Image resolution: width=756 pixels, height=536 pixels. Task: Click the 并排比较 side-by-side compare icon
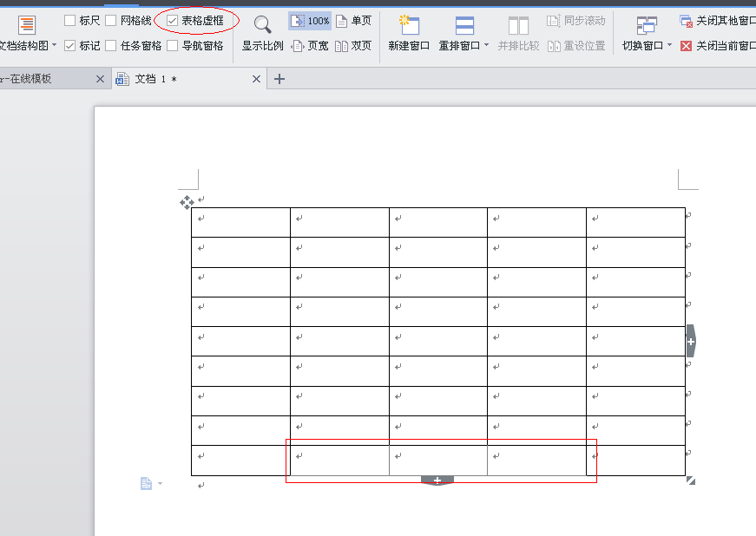tap(519, 25)
